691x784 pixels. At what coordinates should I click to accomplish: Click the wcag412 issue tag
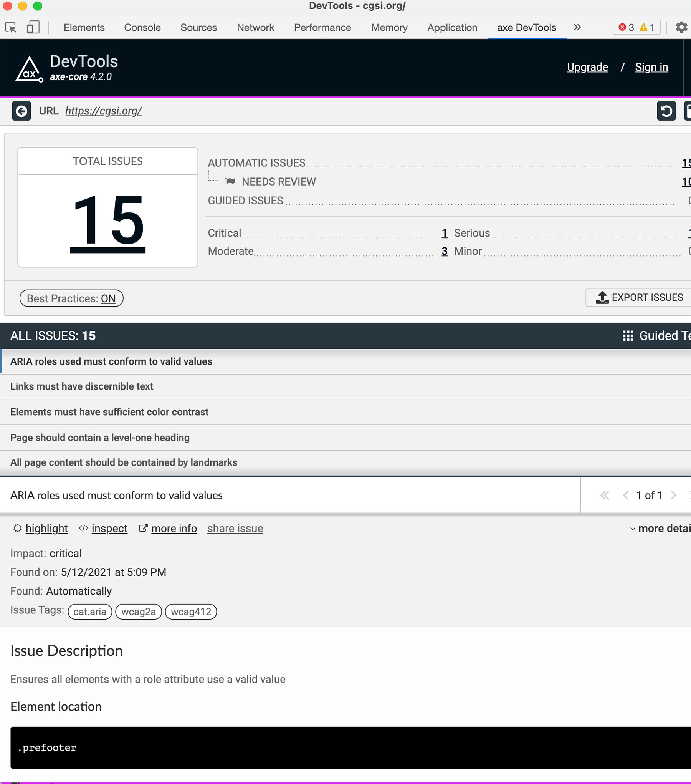pyautogui.click(x=191, y=612)
